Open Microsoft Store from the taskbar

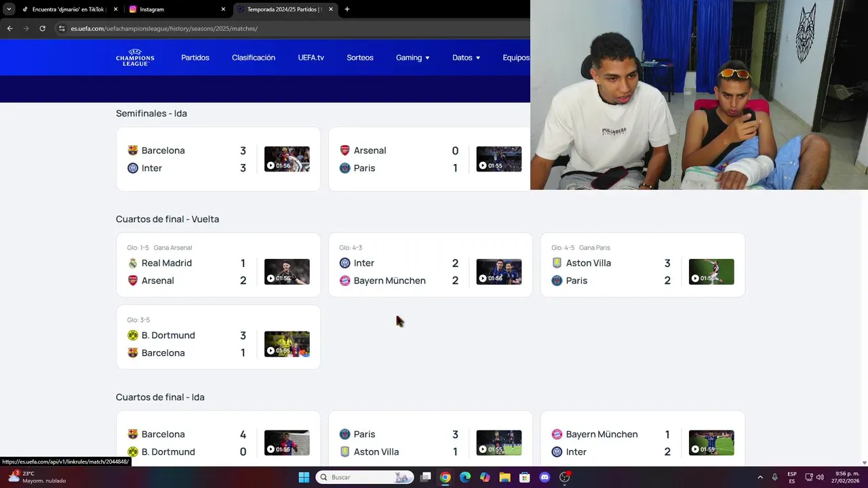click(x=524, y=477)
